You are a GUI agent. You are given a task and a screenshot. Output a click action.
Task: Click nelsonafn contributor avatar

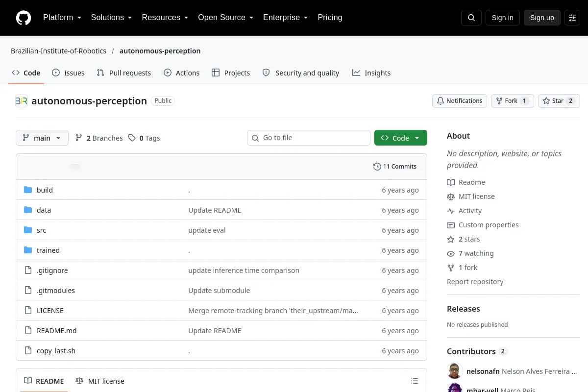(x=455, y=371)
